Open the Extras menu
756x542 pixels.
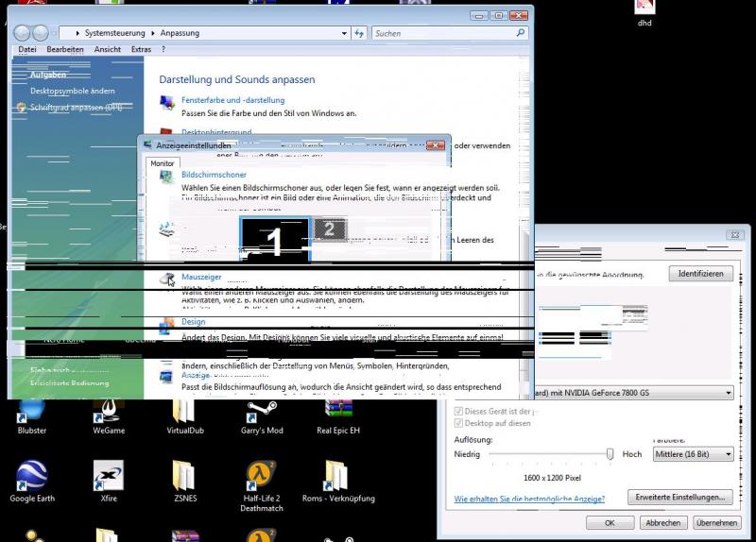(141, 49)
